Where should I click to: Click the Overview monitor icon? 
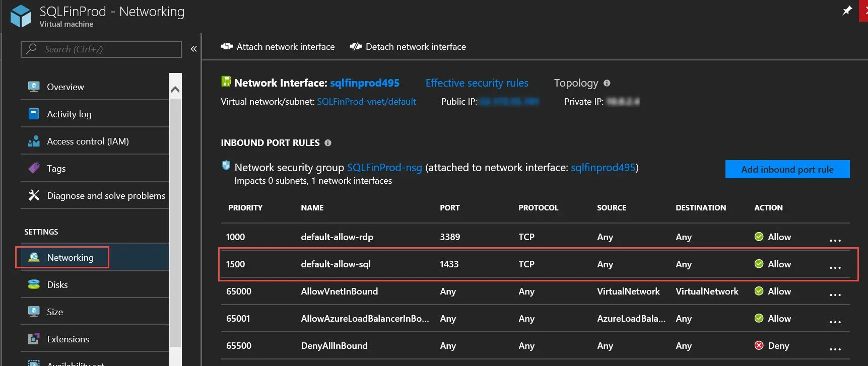coord(34,87)
